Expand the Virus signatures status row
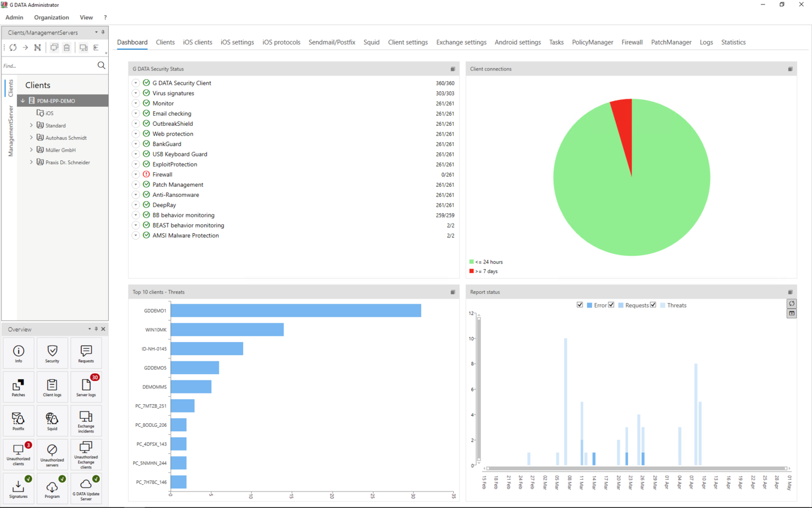Viewport: 812px width, 508px height. point(136,93)
